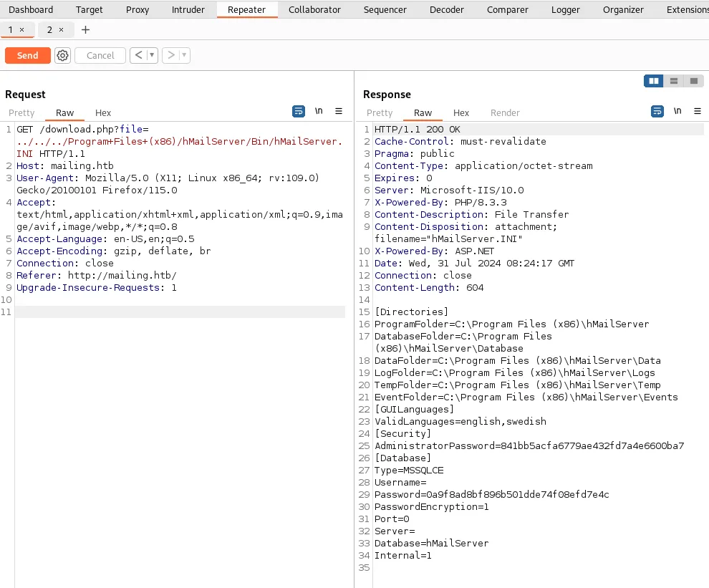This screenshot has height=588, width=709.
Task: Click the Host: mailing.htb header
Action: pos(65,166)
